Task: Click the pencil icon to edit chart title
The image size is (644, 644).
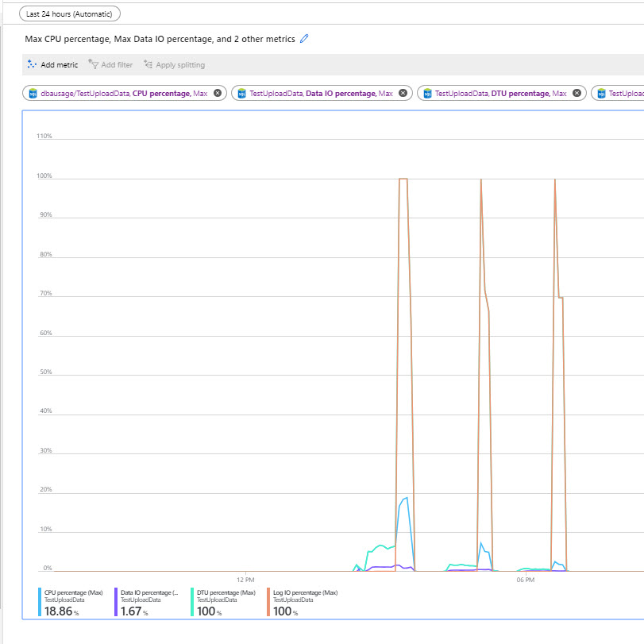Action: coord(304,39)
